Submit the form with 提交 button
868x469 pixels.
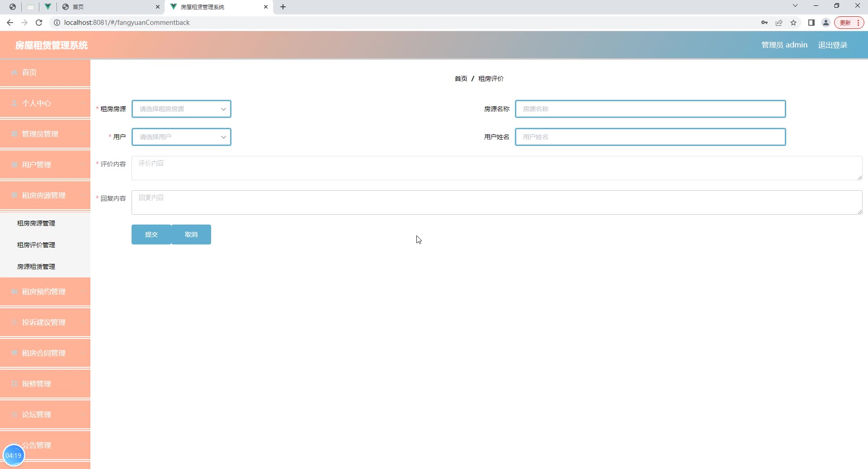(x=151, y=234)
